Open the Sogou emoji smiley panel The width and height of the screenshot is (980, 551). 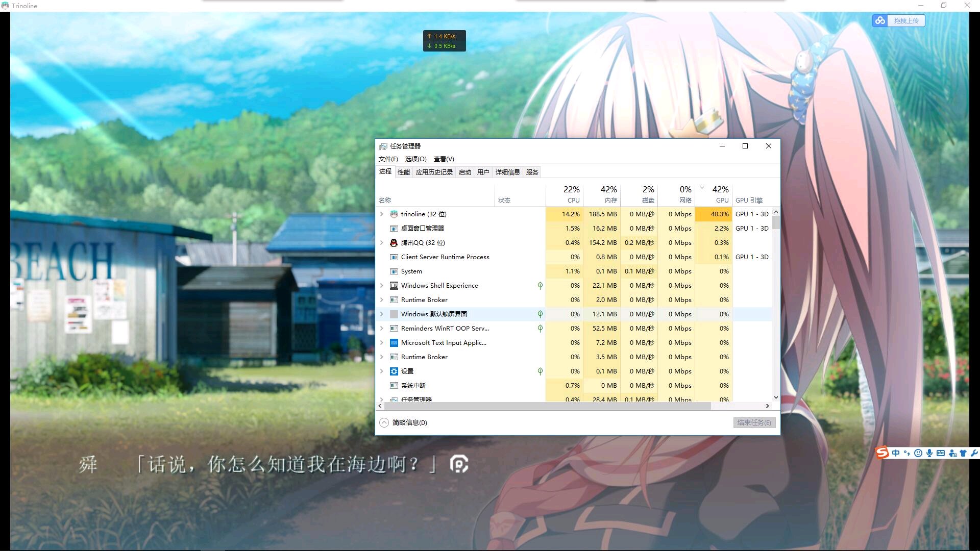(918, 453)
